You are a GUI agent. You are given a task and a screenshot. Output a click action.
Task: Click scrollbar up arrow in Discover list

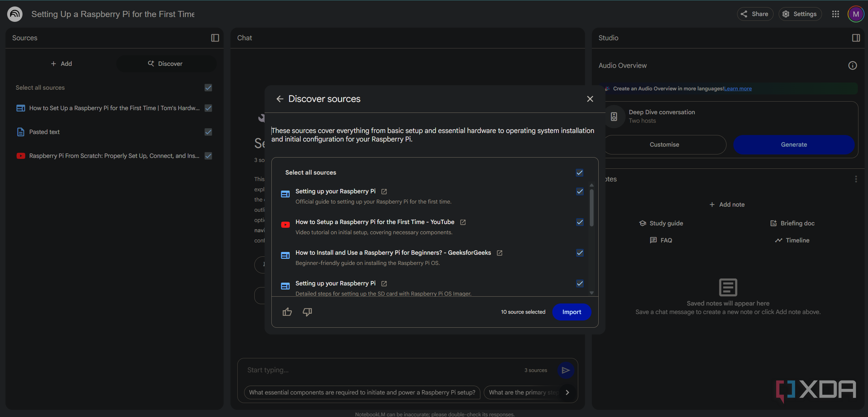tap(592, 185)
